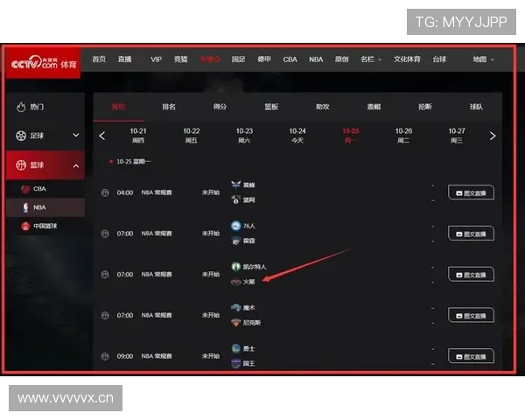Click the CCTV.com 体育 logo
525x420 pixels.
coord(42,65)
